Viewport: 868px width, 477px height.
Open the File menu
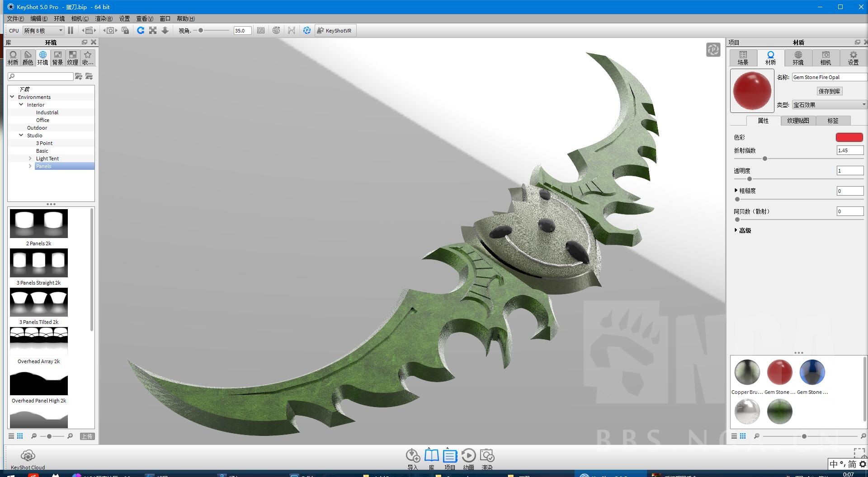click(x=15, y=19)
